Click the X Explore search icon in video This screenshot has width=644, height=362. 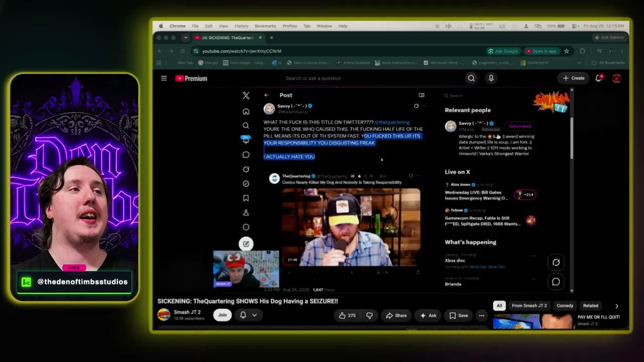[246, 126]
